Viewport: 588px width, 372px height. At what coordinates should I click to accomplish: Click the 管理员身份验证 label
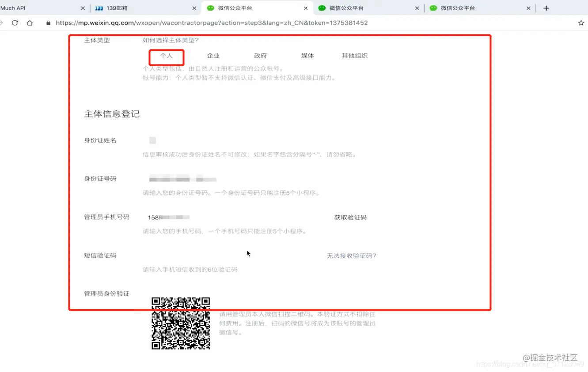pos(106,294)
